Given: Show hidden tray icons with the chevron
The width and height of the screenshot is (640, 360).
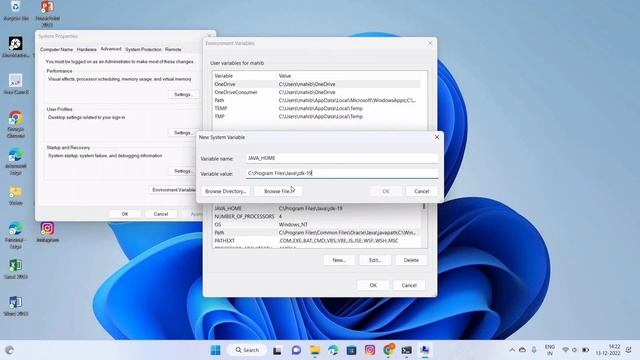Looking at the screenshot, I should coord(512,350).
